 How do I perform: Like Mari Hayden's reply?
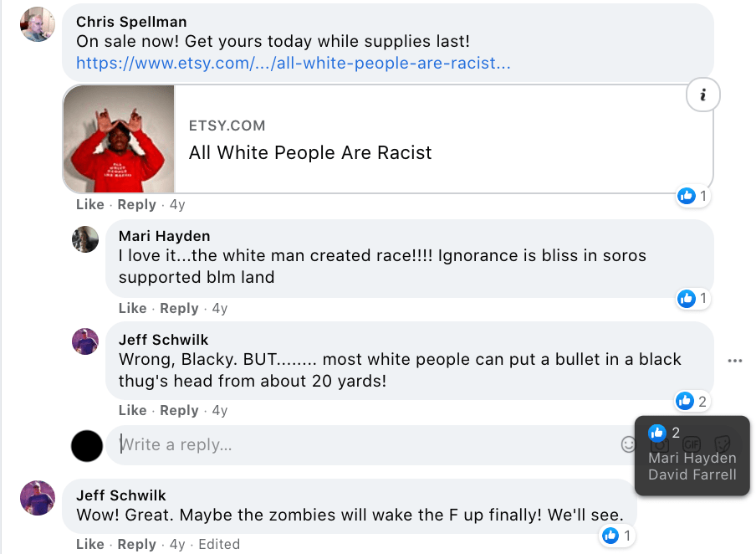click(133, 308)
